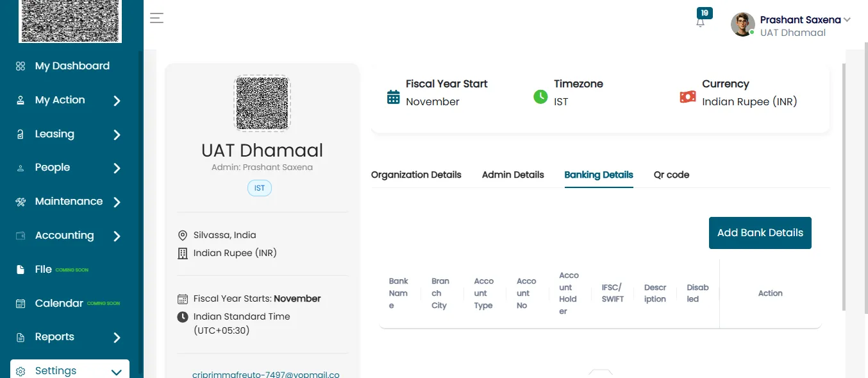Click the IFSC/SWIFT column header
This screenshot has height=378, width=868.
point(613,293)
